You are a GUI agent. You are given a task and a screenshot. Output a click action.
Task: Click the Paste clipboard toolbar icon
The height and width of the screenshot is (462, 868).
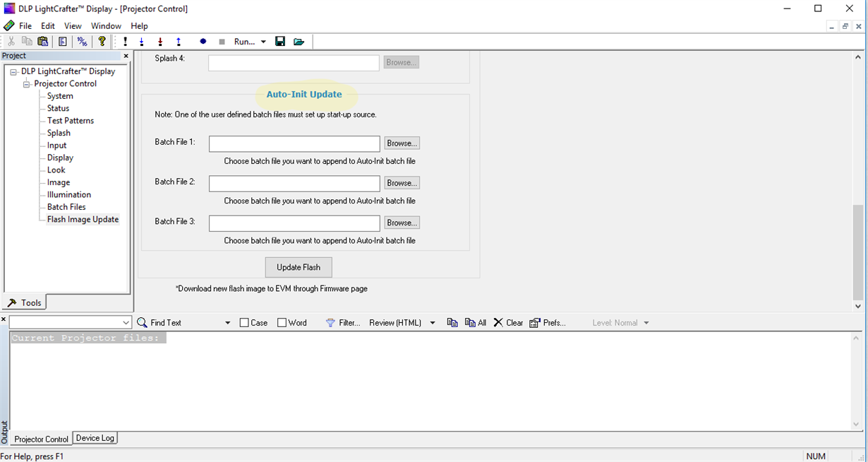(x=43, y=42)
